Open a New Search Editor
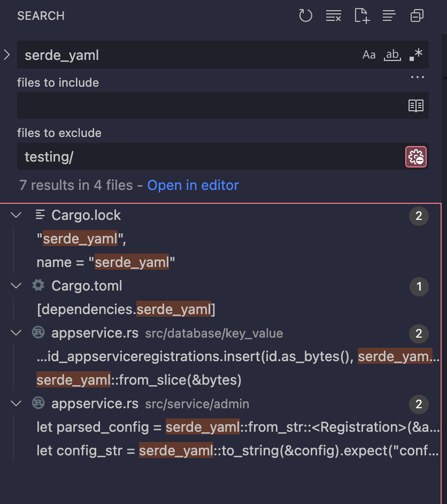This screenshot has width=447, height=504. [x=362, y=16]
